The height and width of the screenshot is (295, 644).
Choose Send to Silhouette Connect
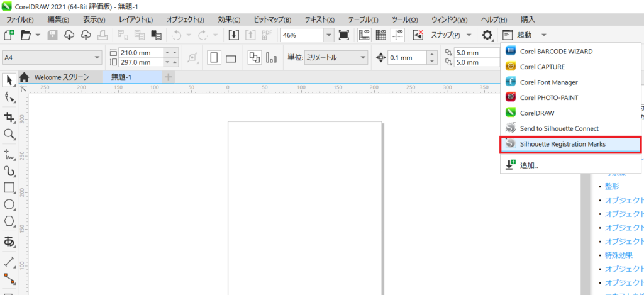click(570, 128)
